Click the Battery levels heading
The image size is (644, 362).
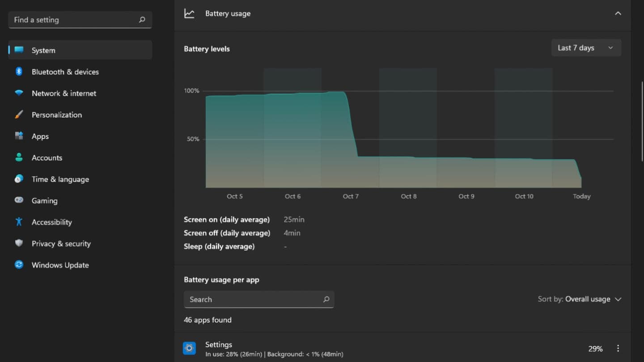207,49
